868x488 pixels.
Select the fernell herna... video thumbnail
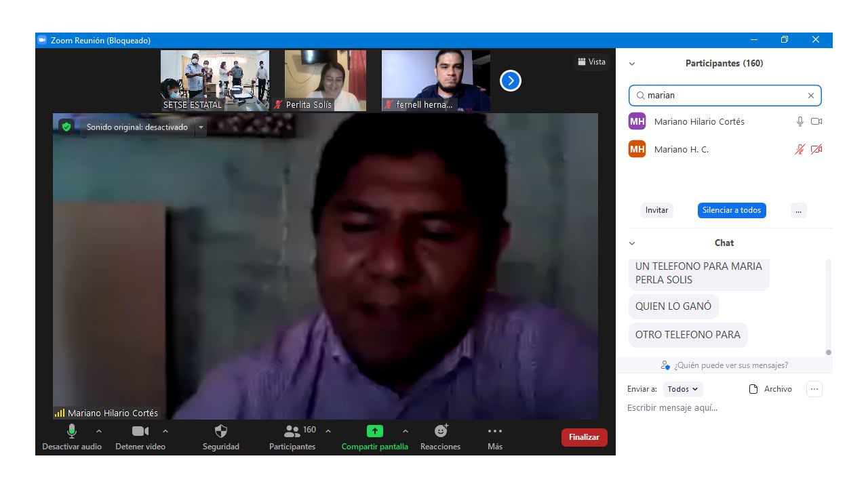436,81
